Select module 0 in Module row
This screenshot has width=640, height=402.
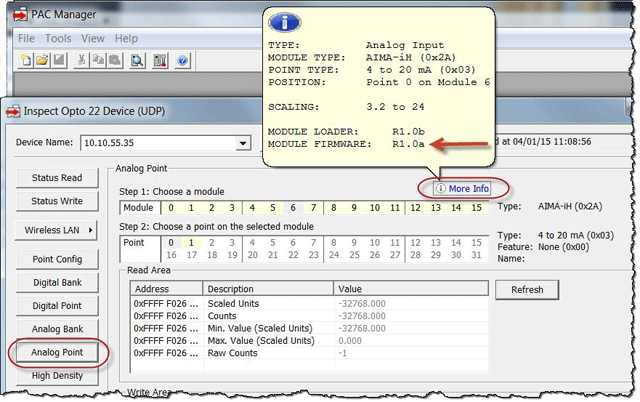(x=171, y=208)
